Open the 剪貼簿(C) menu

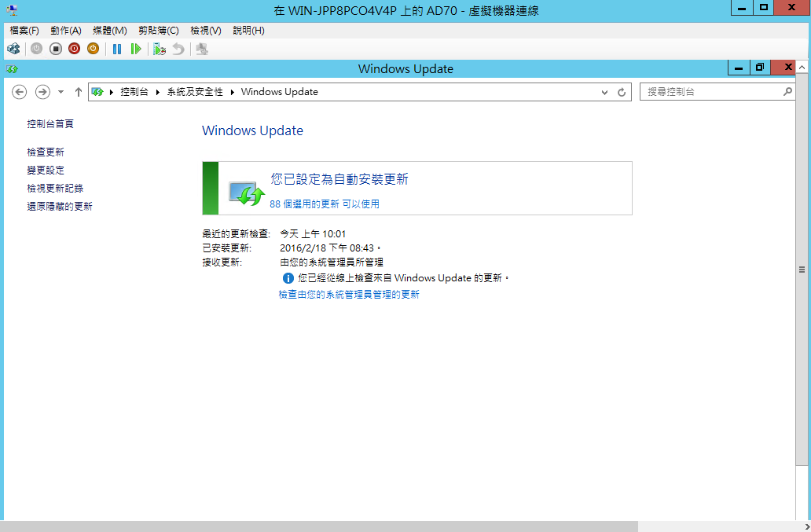tap(158, 31)
